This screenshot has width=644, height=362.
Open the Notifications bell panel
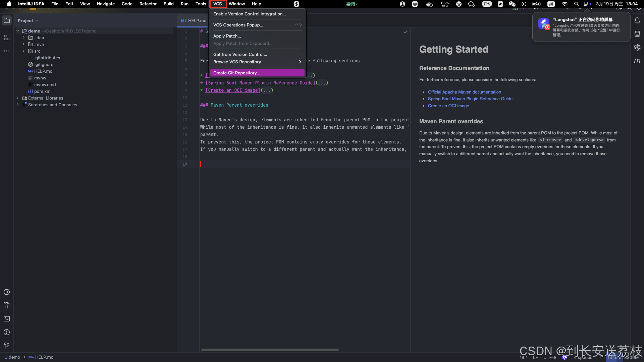coord(638,20)
